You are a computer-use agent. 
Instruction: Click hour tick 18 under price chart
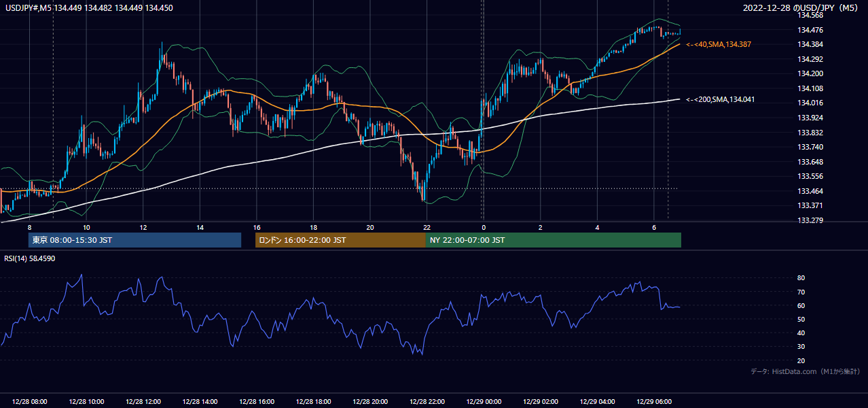tap(313, 227)
